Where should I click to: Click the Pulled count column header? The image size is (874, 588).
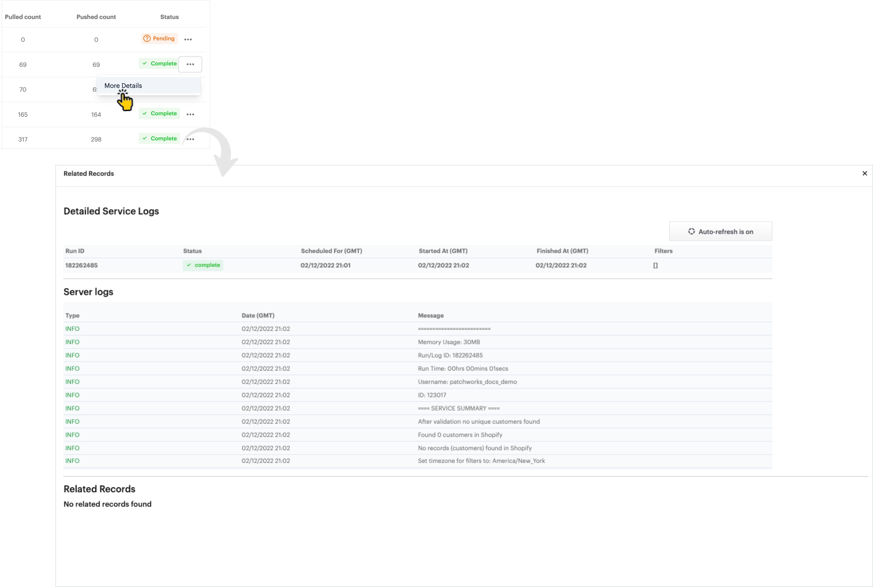(x=23, y=17)
